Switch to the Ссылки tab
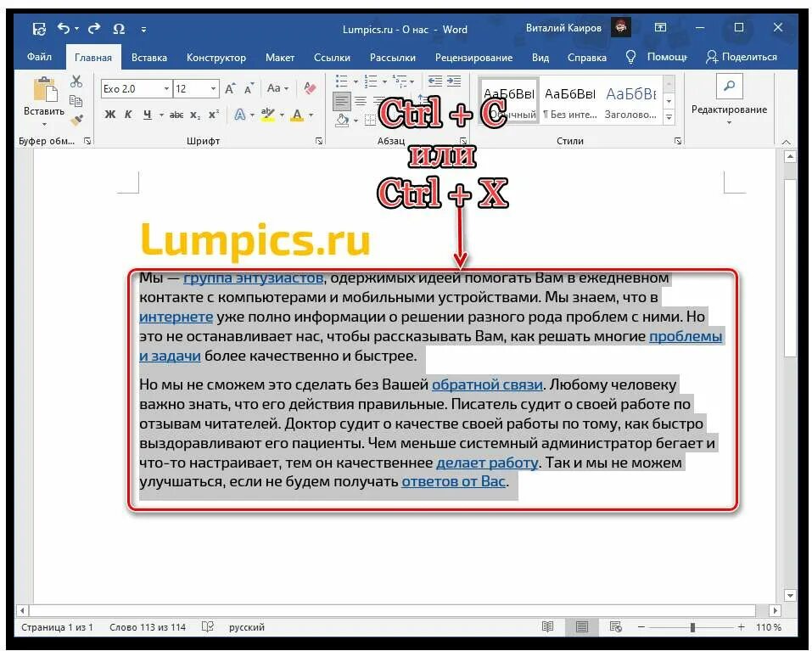812x651 pixels. pos(332,58)
